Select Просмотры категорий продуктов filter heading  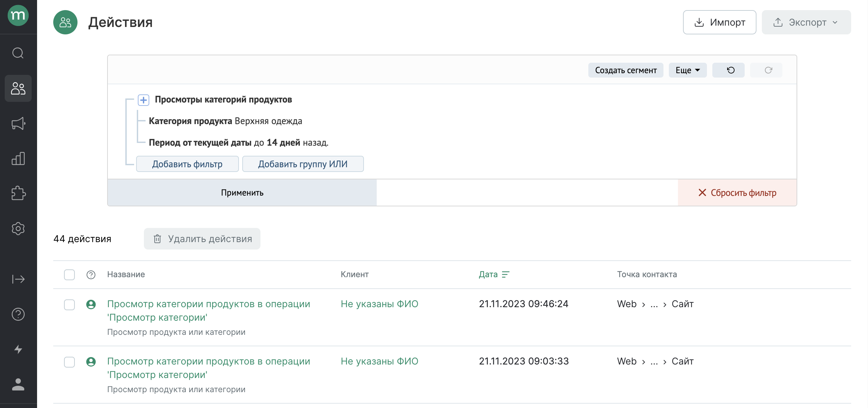pos(223,100)
